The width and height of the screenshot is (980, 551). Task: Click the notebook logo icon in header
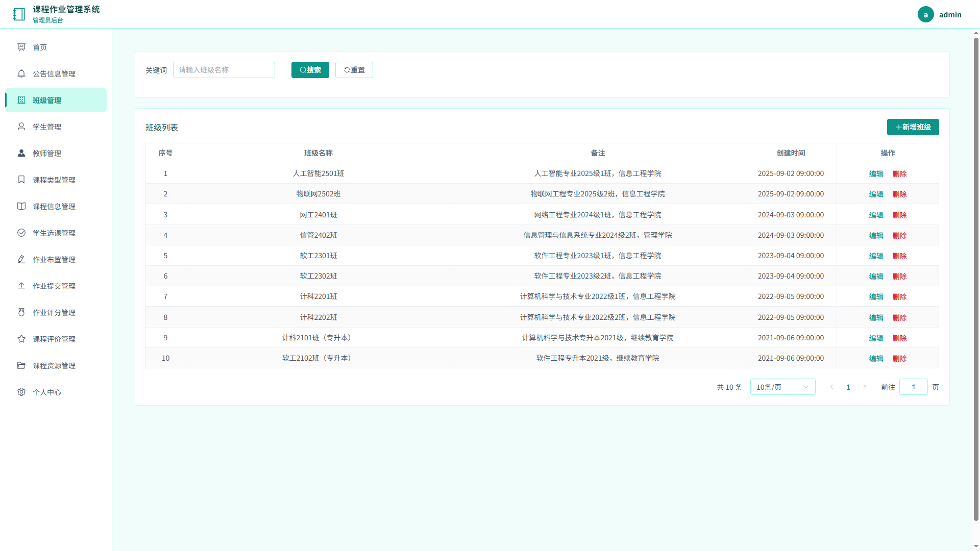pyautogui.click(x=19, y=14)
